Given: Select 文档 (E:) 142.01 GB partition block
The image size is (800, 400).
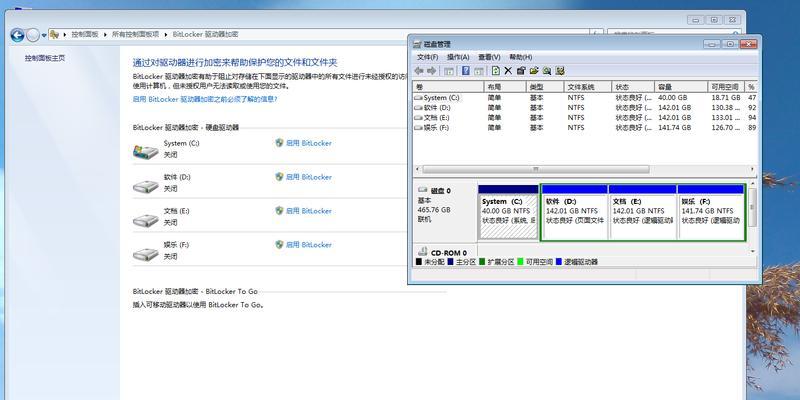Looking at the screenshot, I should [643, 212].
